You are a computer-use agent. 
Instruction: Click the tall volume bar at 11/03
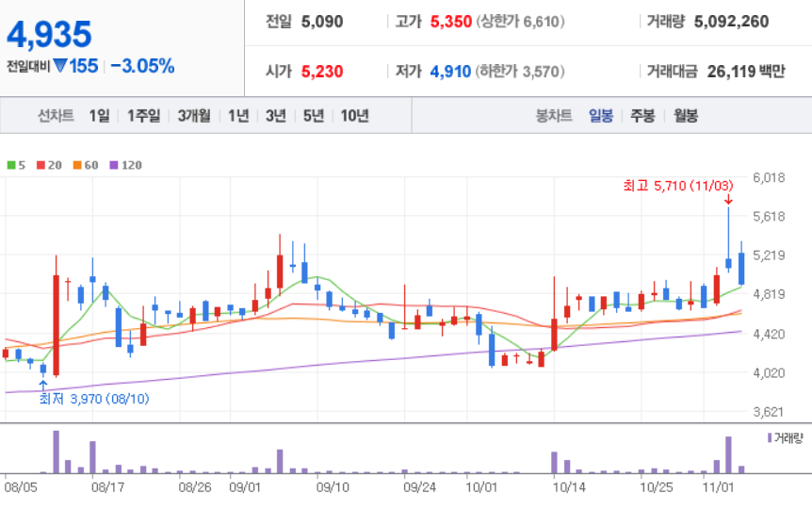pos(728,455)
